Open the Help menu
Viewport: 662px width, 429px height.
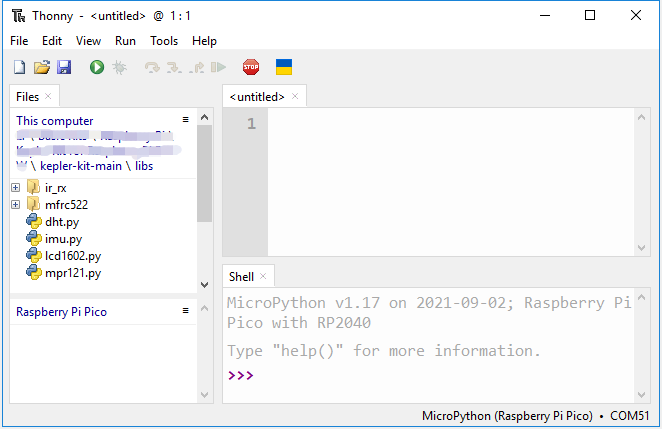pyautogui.click(x=204, y=41)
